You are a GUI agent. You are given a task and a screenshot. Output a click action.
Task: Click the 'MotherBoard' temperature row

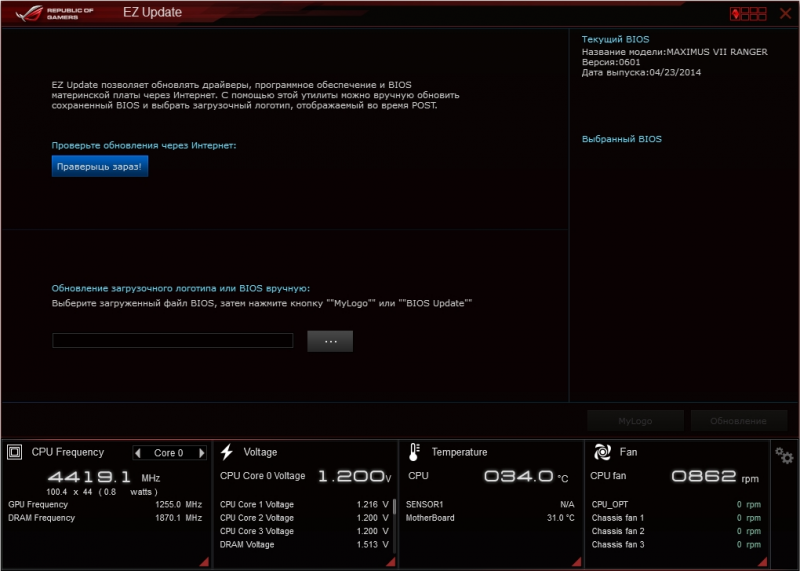click(x=490, y=517)
